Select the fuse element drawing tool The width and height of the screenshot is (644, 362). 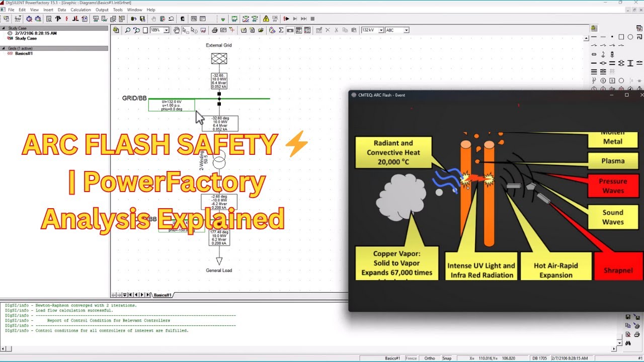click(x=594, y=54)
